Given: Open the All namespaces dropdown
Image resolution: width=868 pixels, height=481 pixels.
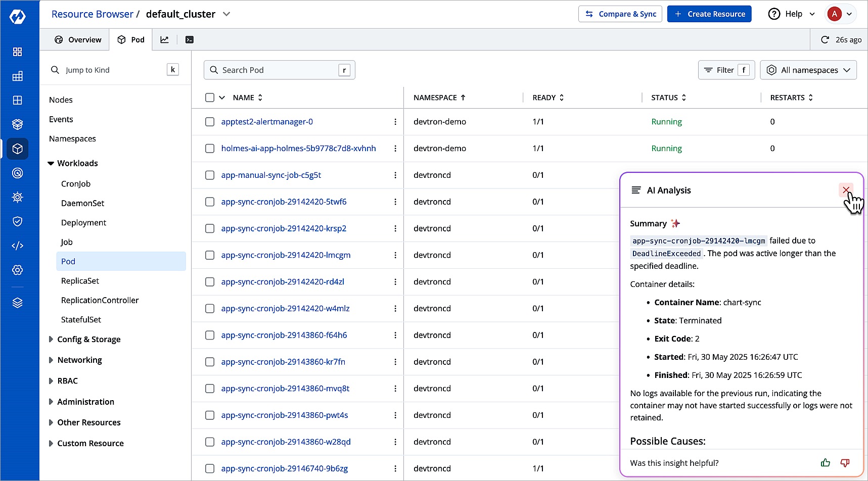Looking at the screenshot, I should pos(808,70).
